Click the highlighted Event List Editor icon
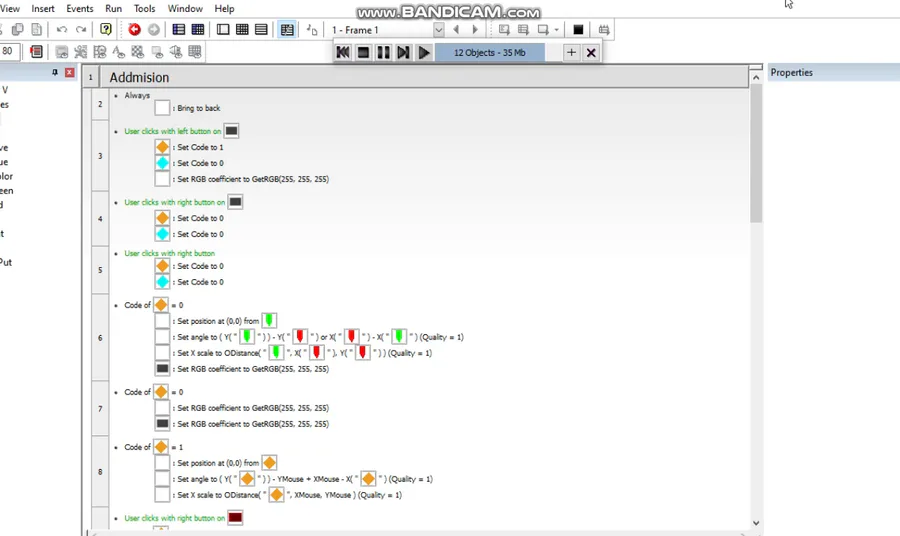Image resolution: width=900 pixels, height=536 pixels. pos(287,29)
